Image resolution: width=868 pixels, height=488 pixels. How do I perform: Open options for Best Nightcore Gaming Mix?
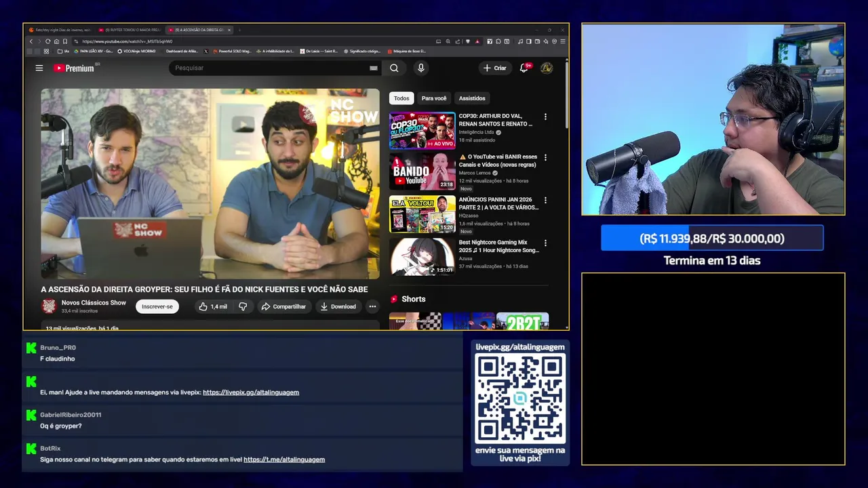(545, 243)
